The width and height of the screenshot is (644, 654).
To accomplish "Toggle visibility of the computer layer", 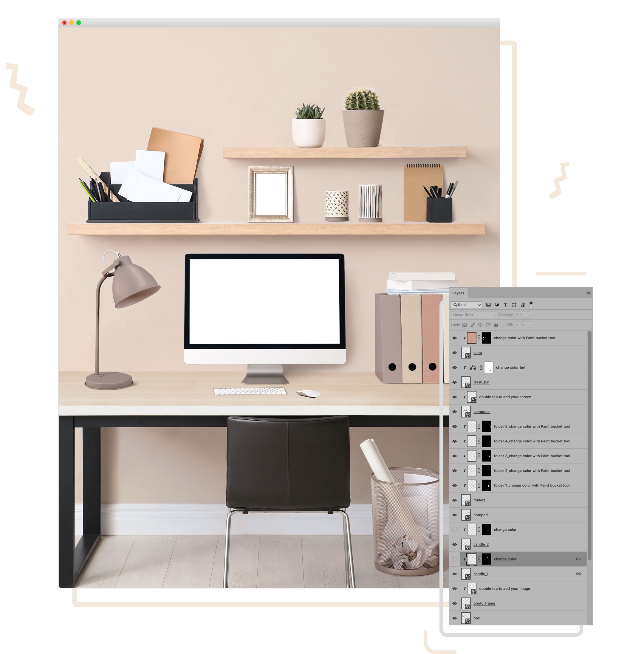I will [455, 410].
